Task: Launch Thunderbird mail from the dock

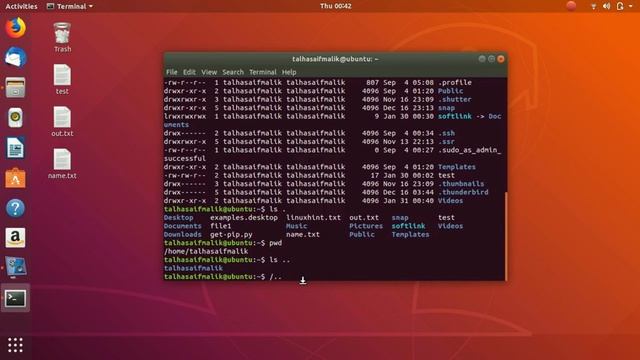Action: tap(16, 57)
